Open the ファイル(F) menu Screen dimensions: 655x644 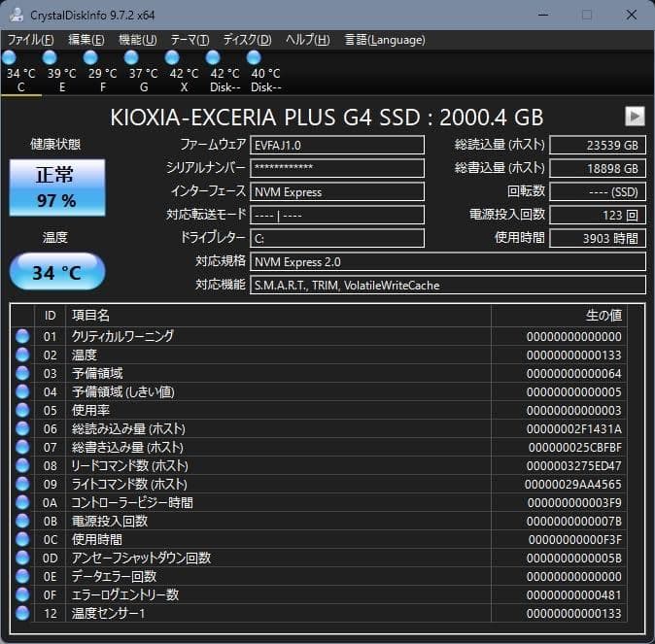(30, 40)
